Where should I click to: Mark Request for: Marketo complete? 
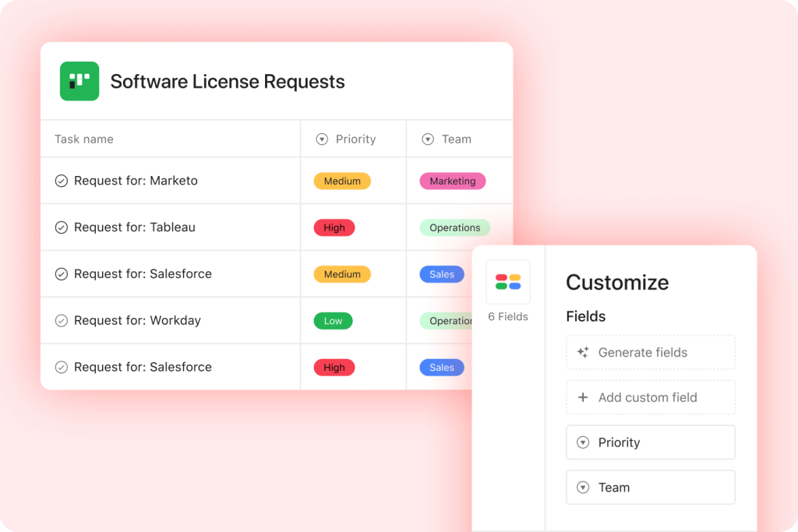point(61,181)
